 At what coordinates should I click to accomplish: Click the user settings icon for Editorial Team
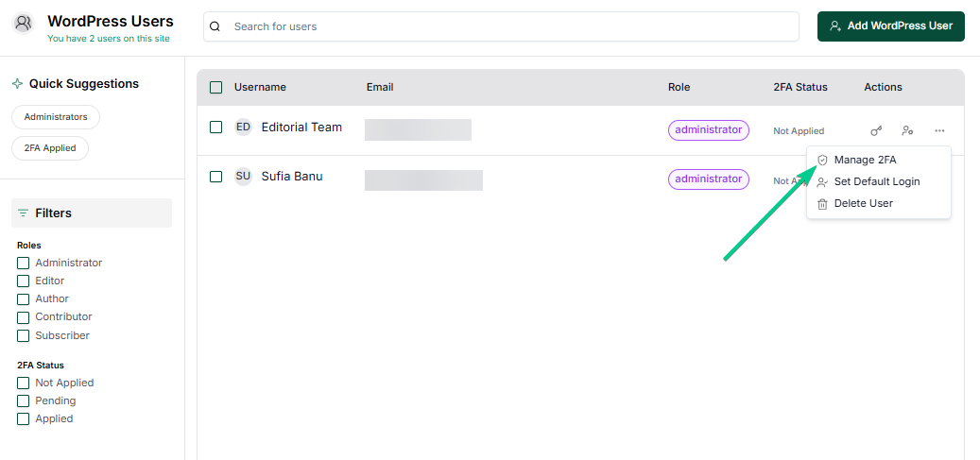click(907, 130)
